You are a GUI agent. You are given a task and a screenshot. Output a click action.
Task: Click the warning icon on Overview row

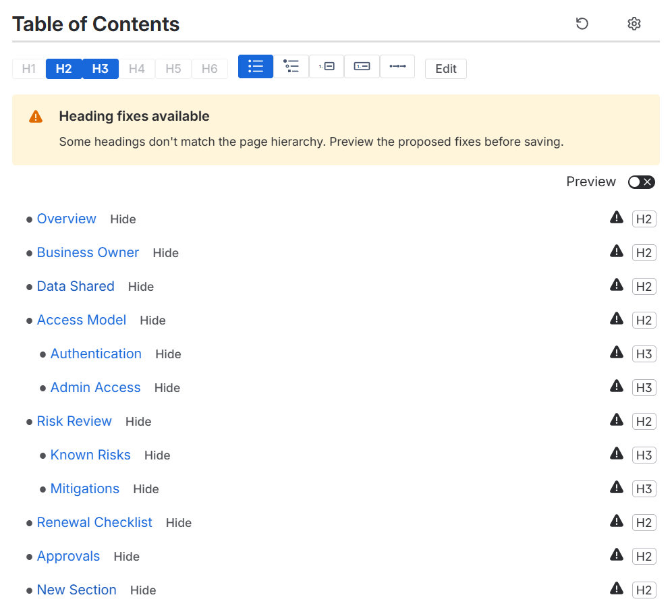click(x=616, y=217)
